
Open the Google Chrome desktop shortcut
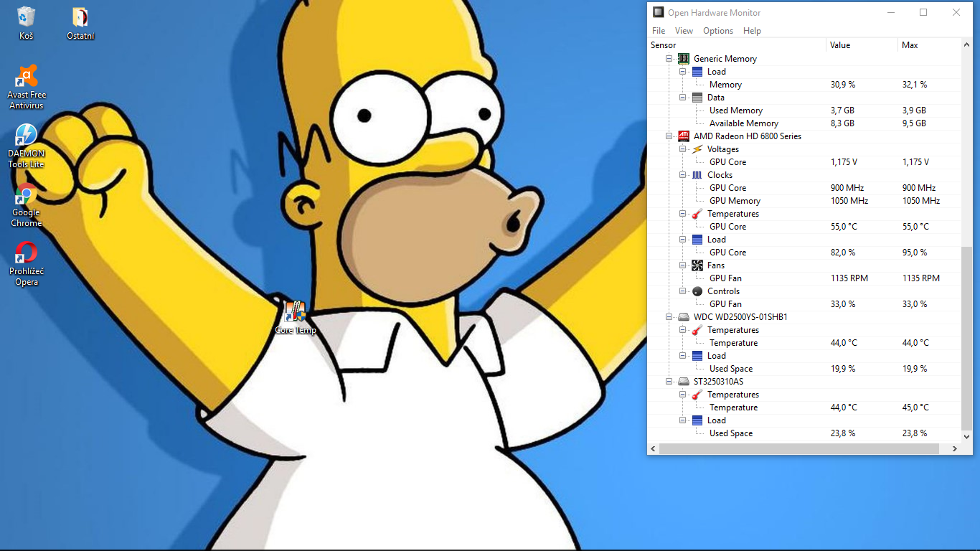click(x=27, y=195)
